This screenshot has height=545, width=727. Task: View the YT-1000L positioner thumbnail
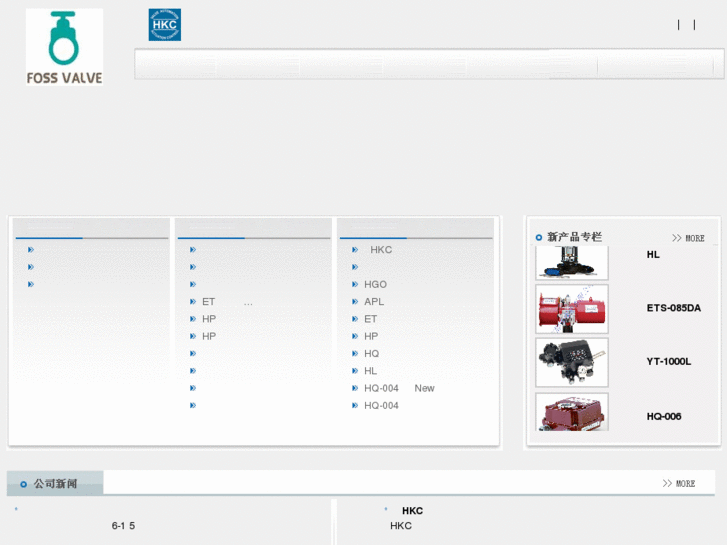572,362
